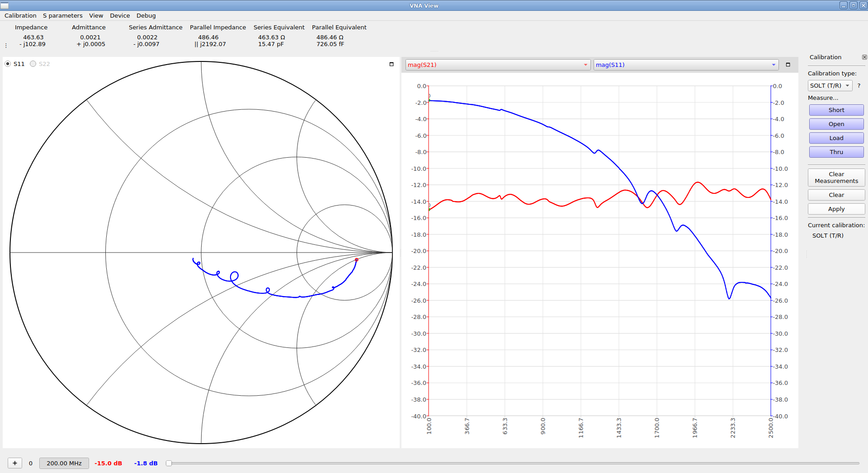Viewport: 868px width, 473px height.
Task: Click the Current calibration SOLT (T/R) label
Action: (828, 236)
